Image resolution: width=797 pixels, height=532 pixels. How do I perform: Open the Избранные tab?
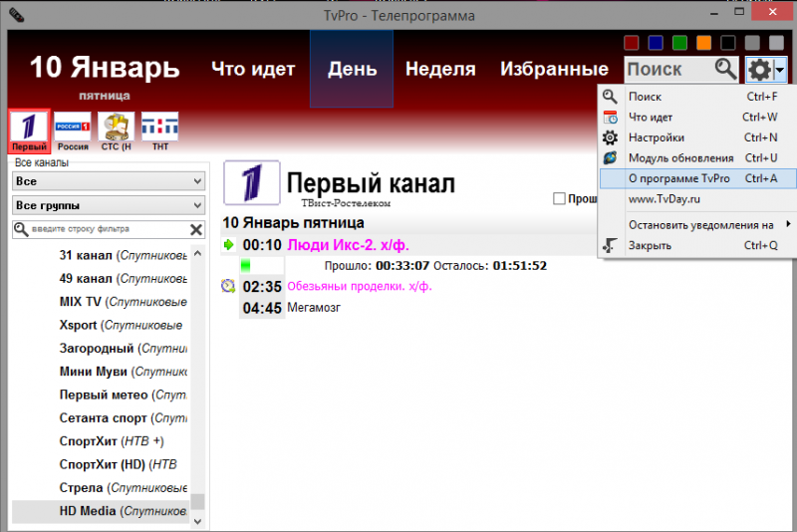(554, 69)
